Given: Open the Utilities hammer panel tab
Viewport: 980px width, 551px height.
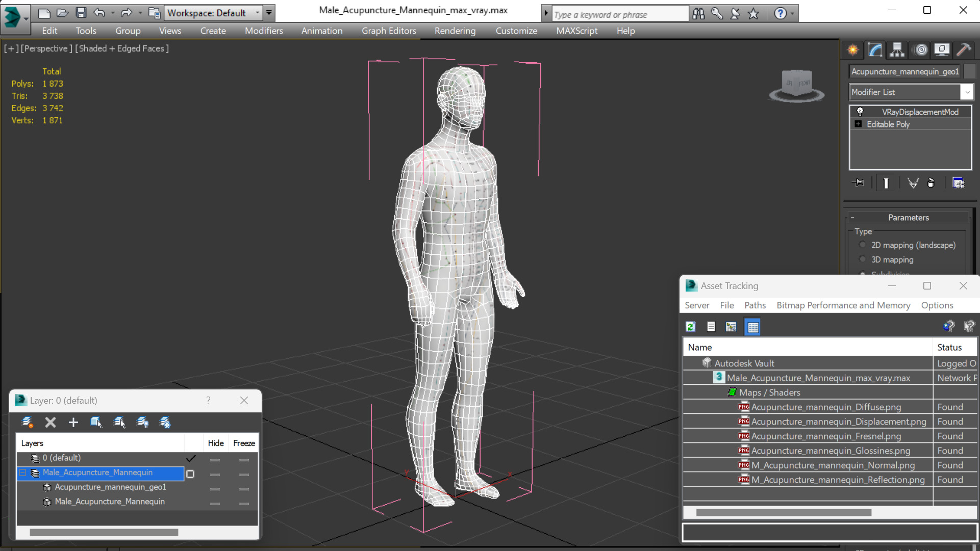Looking at the screenshot, I should [x=964, y=50].
